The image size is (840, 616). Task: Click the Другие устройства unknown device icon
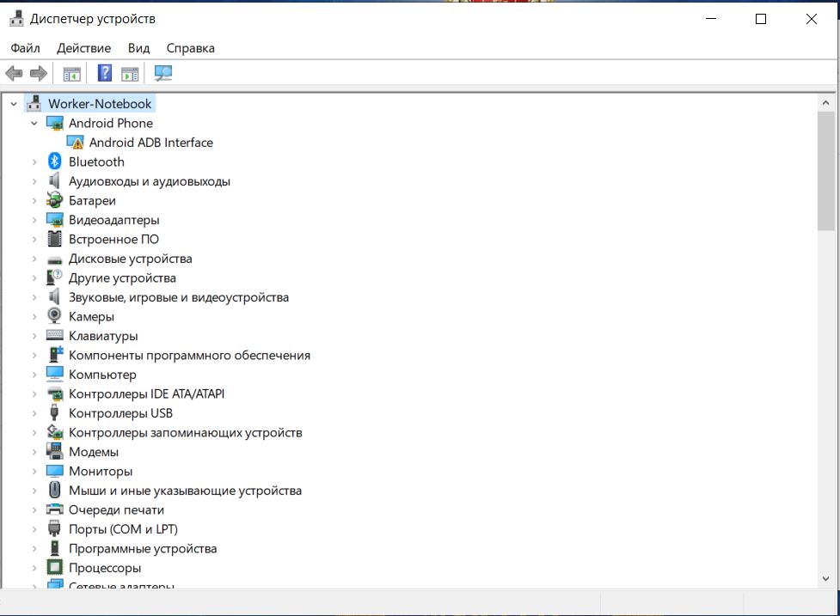(x=55, y=278)
